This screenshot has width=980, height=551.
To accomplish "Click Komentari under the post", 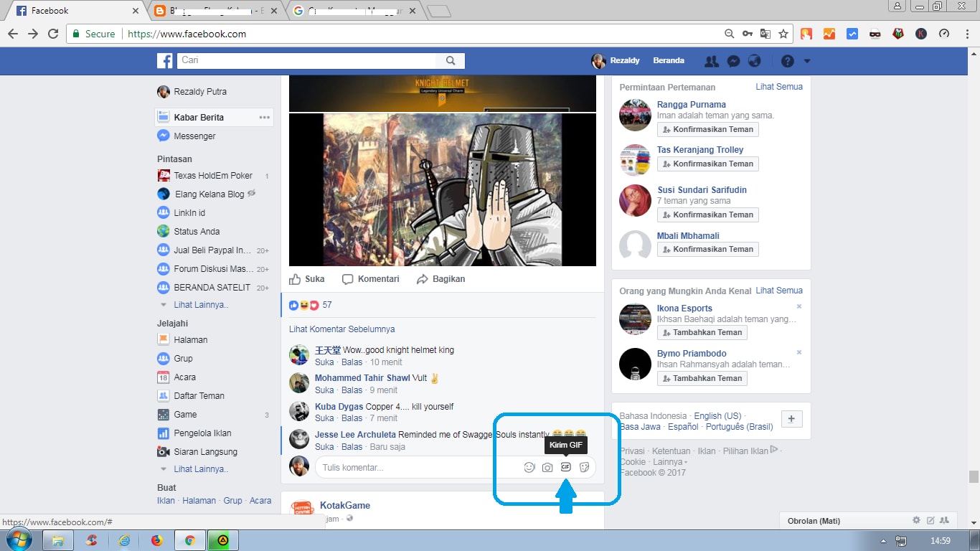I will [371, 279].
